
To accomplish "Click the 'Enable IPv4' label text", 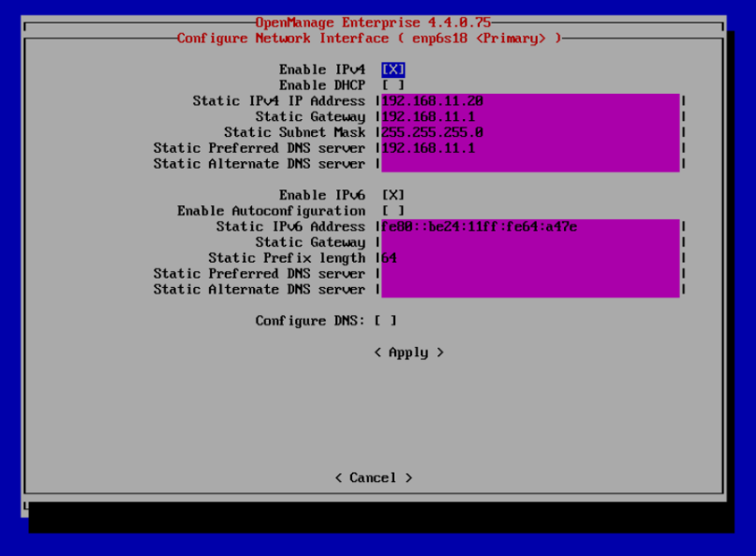I will pyautogui.click(x=322, y=69).
